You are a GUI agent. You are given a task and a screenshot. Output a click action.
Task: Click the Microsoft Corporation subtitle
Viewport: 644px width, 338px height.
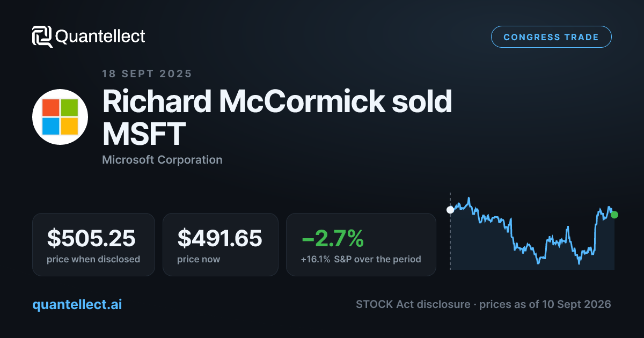point(162,160)
